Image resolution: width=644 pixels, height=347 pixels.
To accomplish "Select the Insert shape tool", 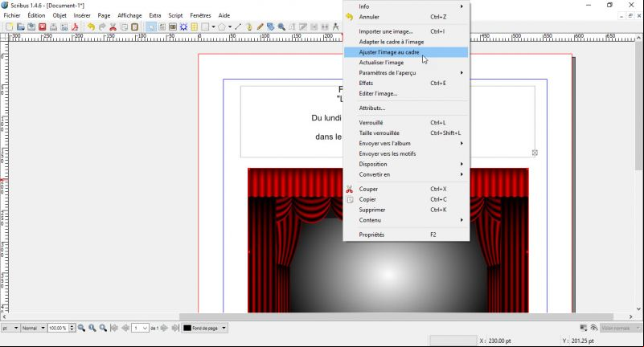I will [205, 27].
